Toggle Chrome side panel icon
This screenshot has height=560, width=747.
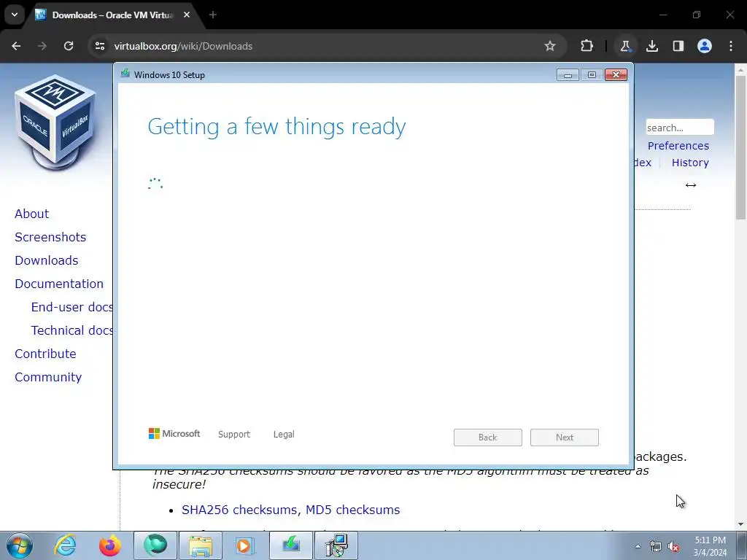coord(678,46)
